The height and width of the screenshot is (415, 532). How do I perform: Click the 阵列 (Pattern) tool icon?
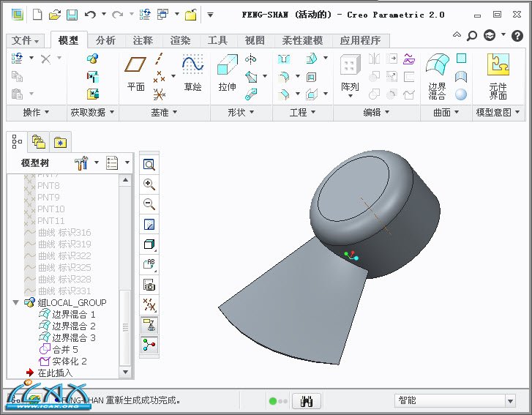point(350,67)
